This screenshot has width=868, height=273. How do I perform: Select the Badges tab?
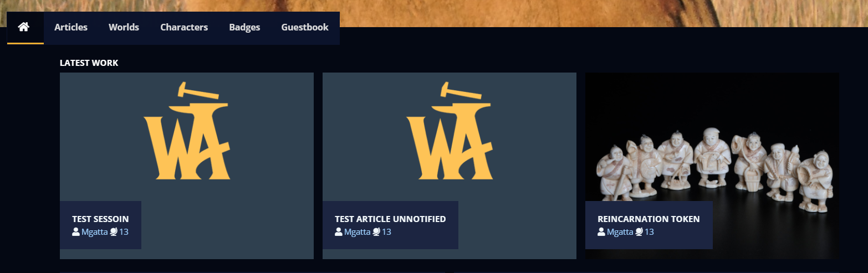coord(244,27)
